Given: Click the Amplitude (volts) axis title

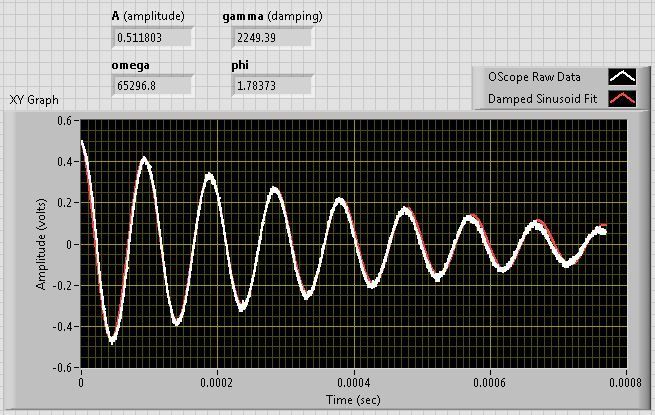Looking at the screenshot, I should pos(41,244).
